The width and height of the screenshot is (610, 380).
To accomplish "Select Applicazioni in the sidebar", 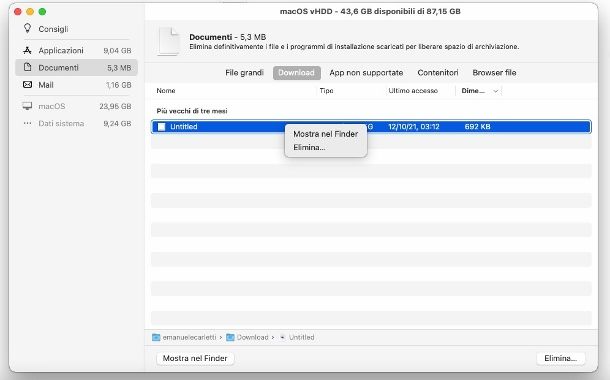I will 77,50.
